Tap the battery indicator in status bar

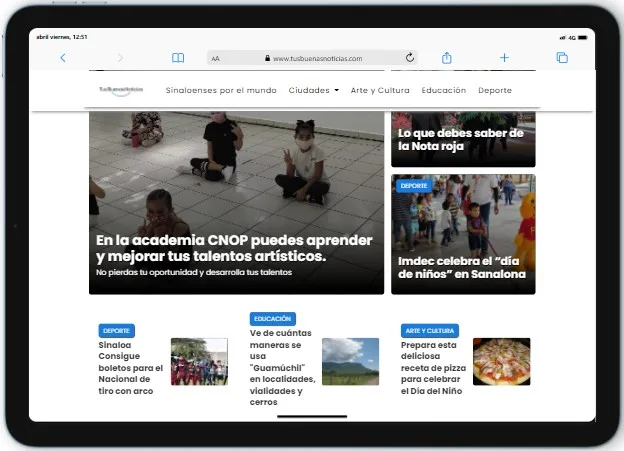[x=583, y=38]
